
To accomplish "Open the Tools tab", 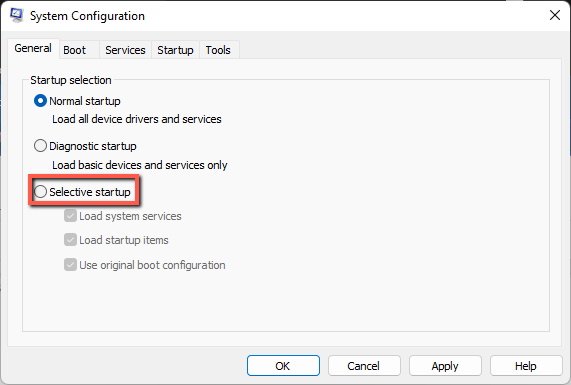I will (x=218, y=50).
